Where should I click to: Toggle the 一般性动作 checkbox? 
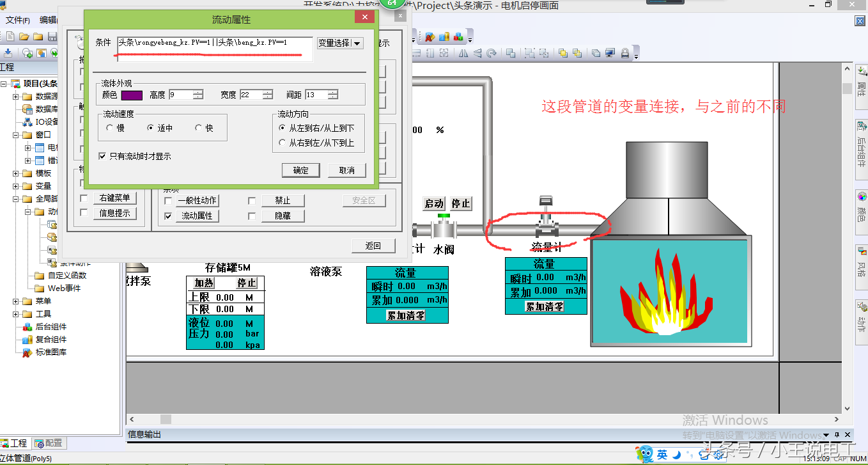tap(169, 201)
